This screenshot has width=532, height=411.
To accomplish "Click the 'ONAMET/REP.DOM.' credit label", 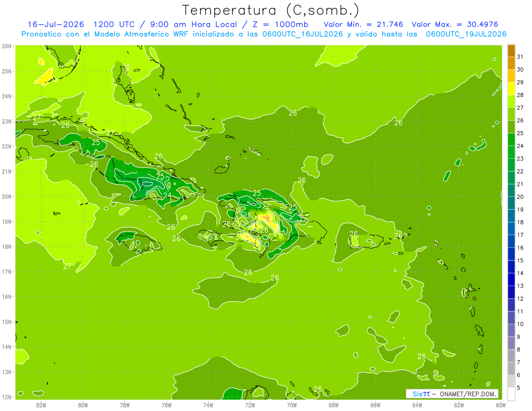I will 468,394.
